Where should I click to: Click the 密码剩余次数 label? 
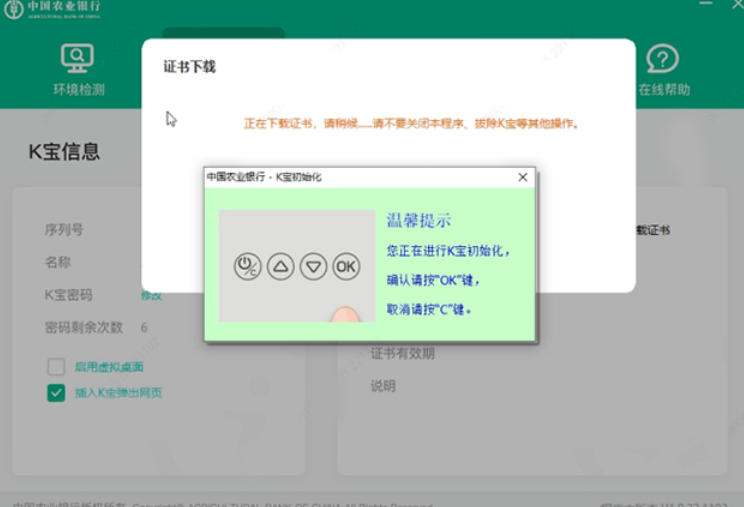click(x=84, y=327)
